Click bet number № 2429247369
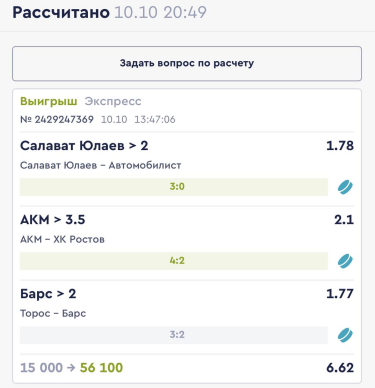Viewport: 375px width, 388px height. pyautogui.click(x=57, y=119)
